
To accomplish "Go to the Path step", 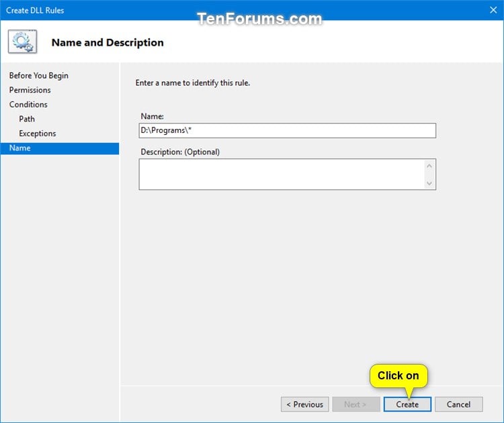I will coord(27,119).
